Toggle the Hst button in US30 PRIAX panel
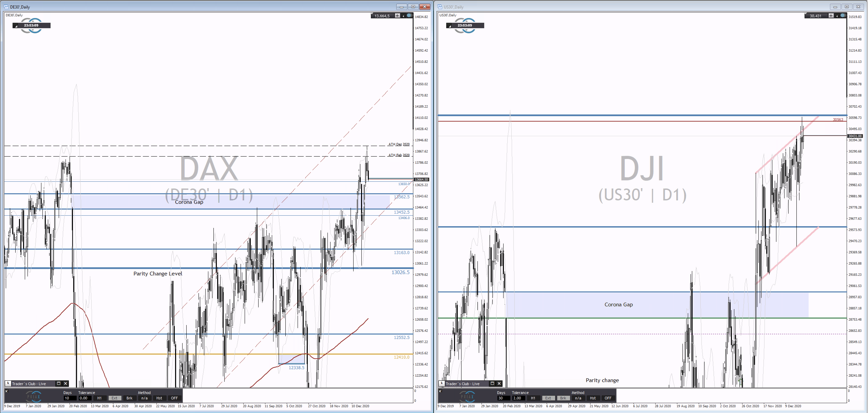This screenshot has width=868, height=413. (x=593, y=398)
